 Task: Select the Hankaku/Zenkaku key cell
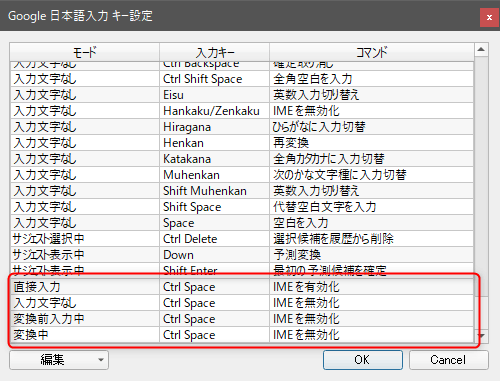click(214, 111)
